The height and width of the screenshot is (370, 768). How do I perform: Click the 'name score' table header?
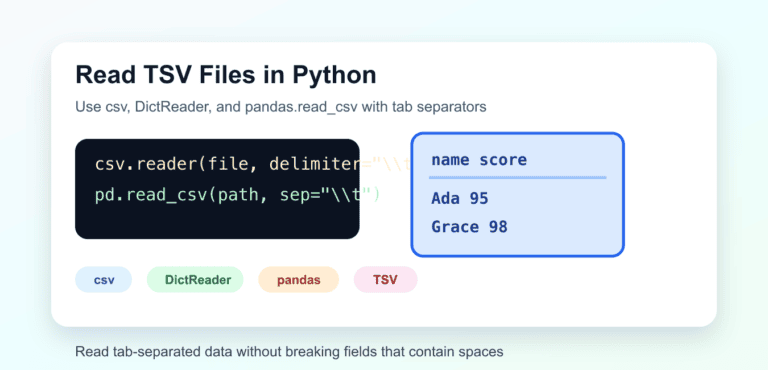(x=479, y=160)
